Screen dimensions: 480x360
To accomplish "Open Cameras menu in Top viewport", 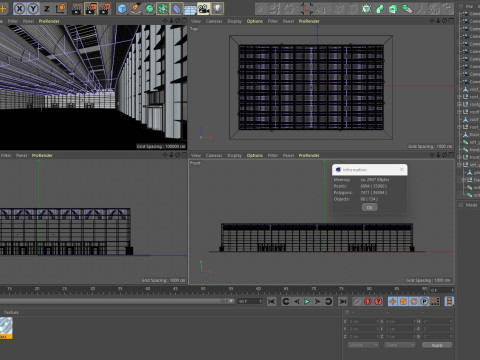I will (x=214, y=21).
